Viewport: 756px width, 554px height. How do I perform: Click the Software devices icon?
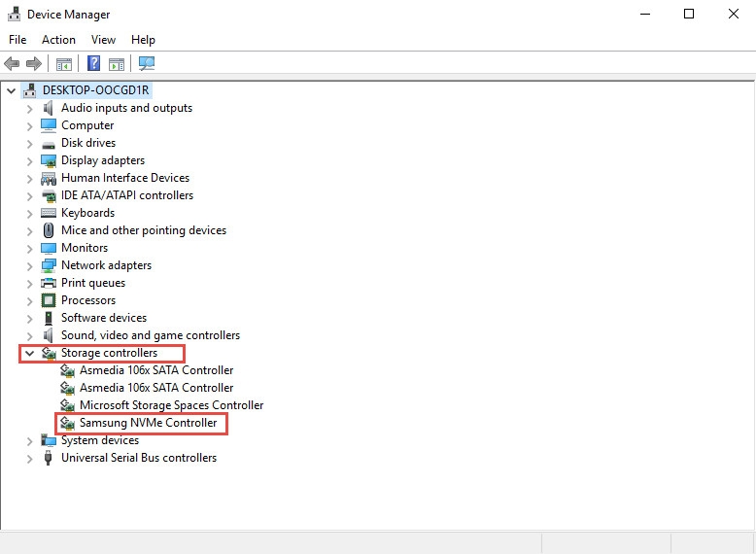(x=49, y=318)
